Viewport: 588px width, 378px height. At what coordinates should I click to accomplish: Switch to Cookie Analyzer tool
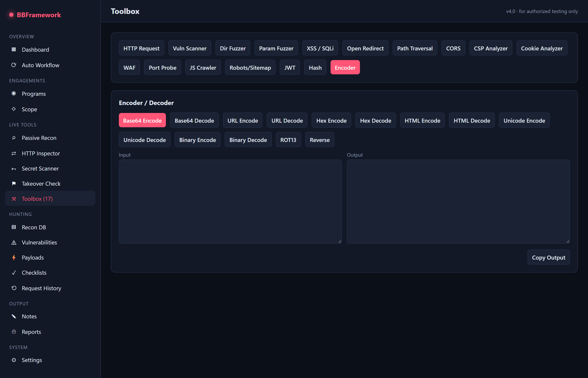click(x=542, y=48)
